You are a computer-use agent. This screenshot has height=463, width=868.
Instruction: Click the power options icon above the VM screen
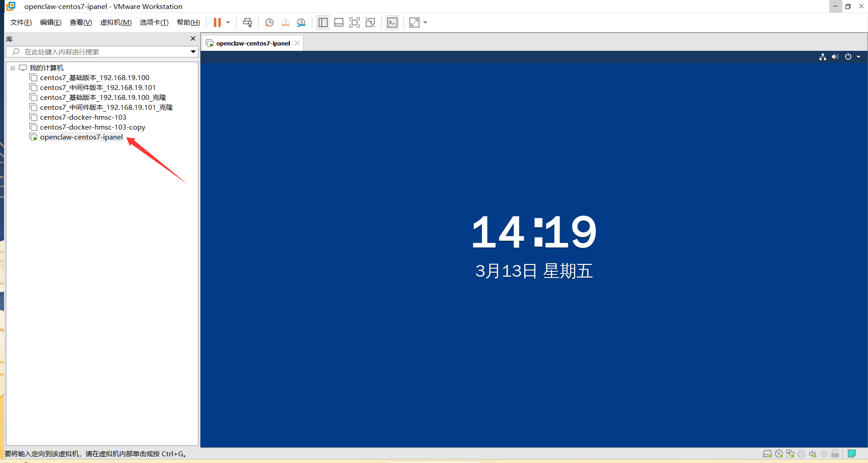(x=848, y=57)
